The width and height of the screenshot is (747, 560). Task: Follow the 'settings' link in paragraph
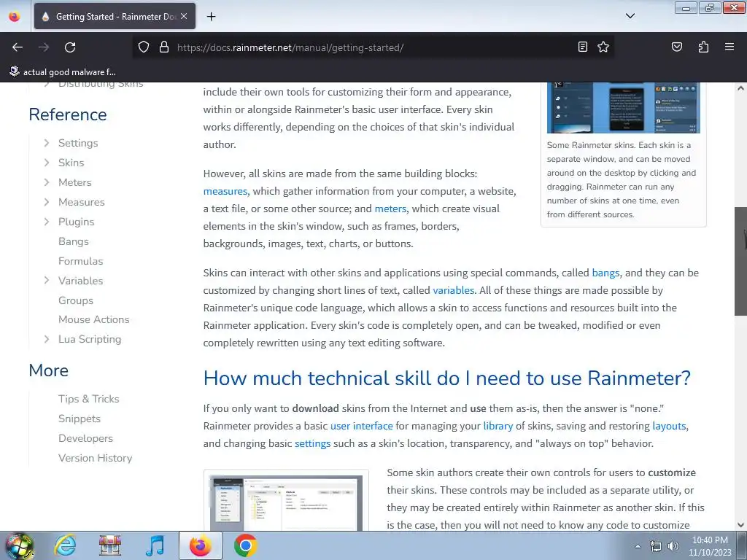pos(312,443)
